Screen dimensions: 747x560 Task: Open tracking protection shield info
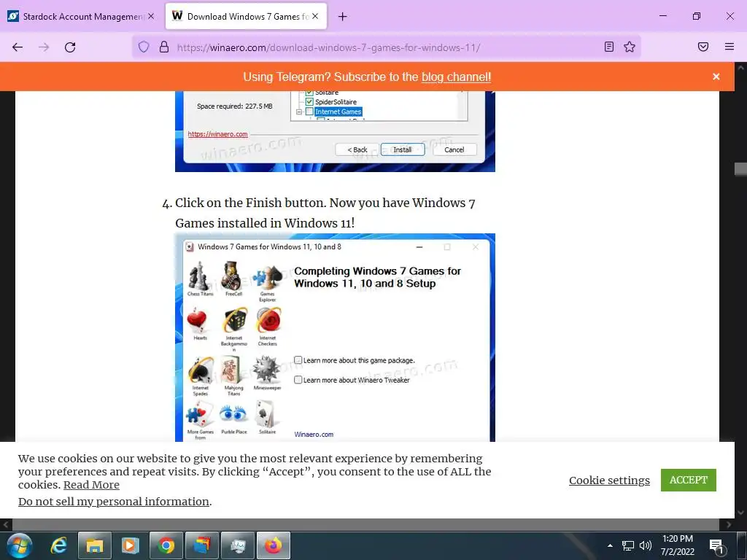tap(144, 47)
